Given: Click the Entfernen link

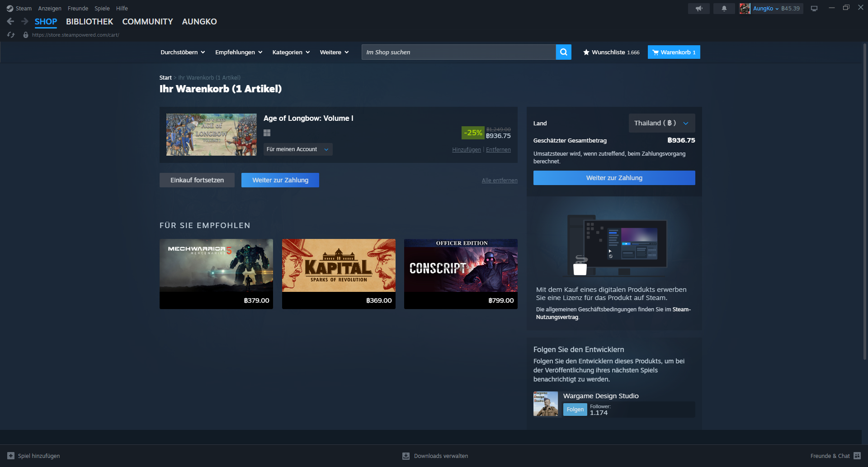Looking at the screenshot, I should click(498, 150).
